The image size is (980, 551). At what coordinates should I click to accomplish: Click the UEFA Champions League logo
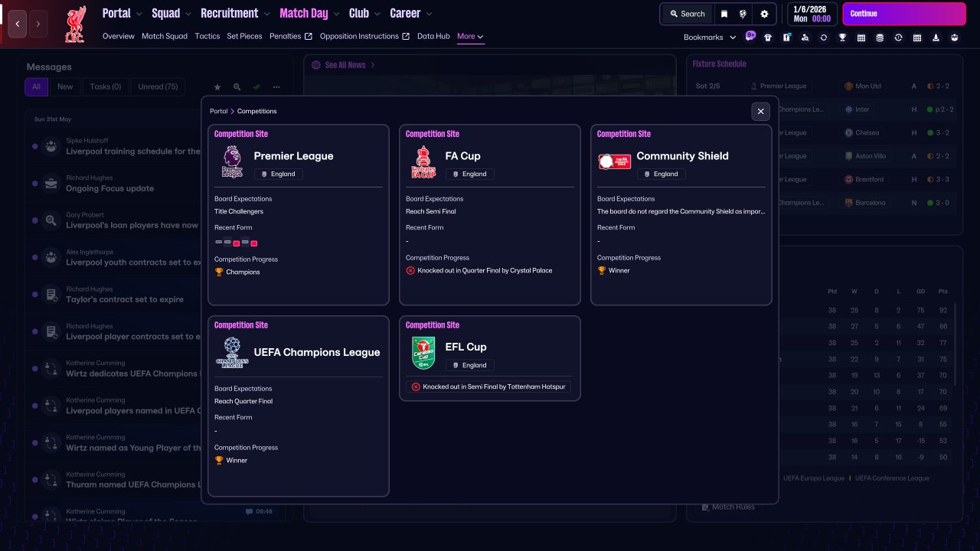click(232, 353)
